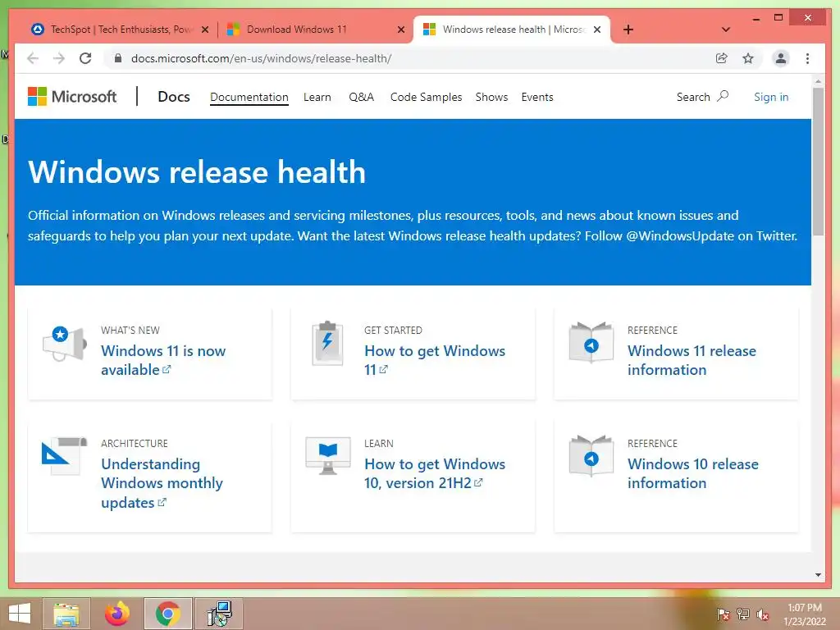This screenshot has height=630, width=840.
Task: Click the clipboard Get Started icon
Action: pos(327,344)
